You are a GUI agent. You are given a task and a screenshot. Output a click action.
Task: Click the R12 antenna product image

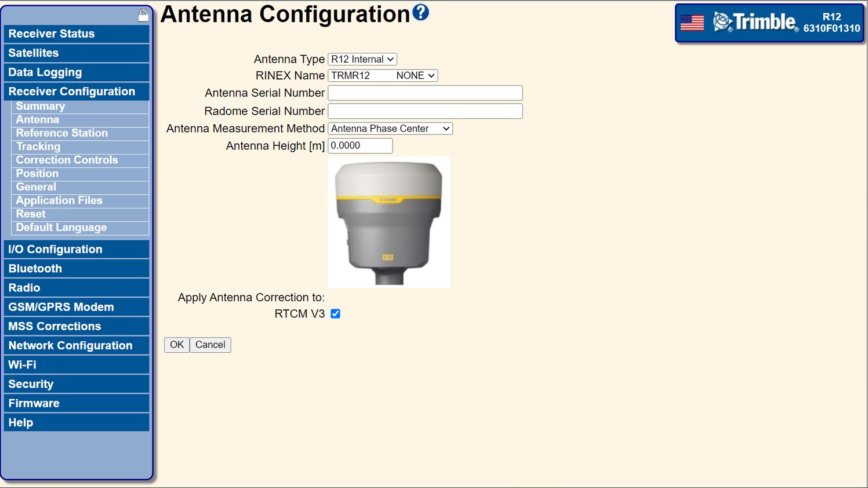point(388,221)
